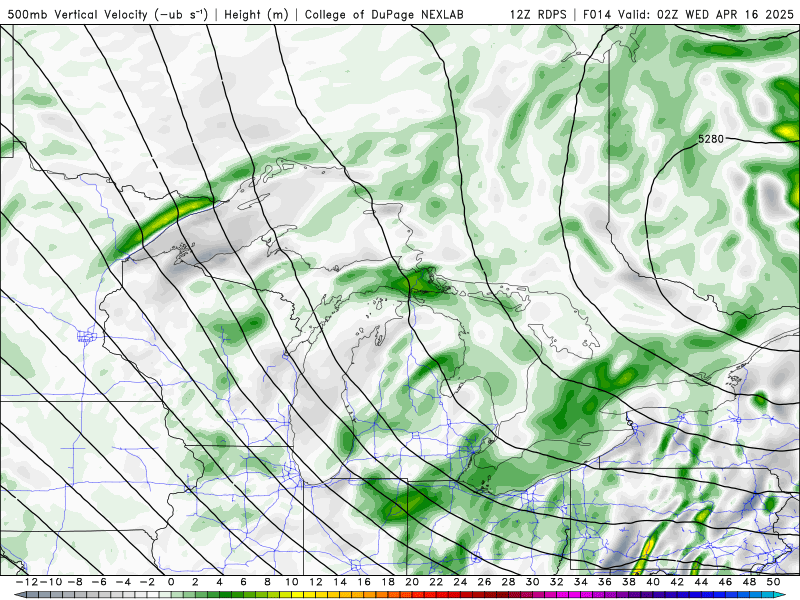Click the '500mb Vertical Velocity' title text
This screenshot has width=800, height=600.
tap(78, 14)
